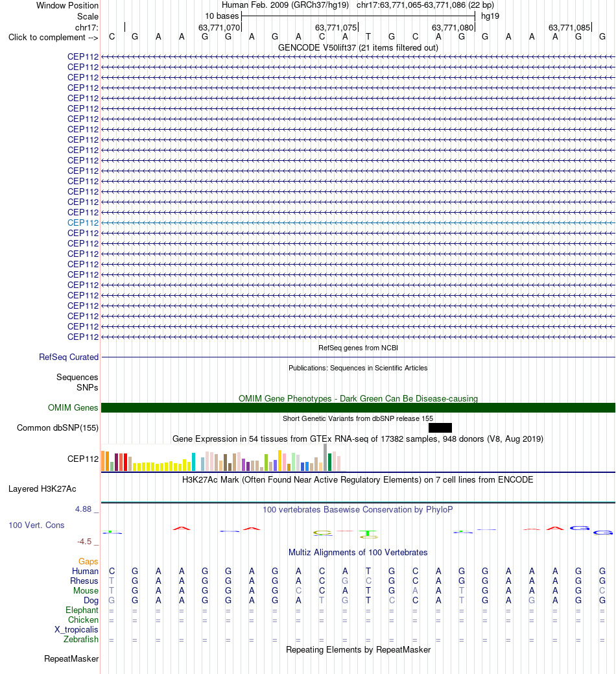
Task: Click the cyan bar in the GTEx chart
Action: point(194,462)
